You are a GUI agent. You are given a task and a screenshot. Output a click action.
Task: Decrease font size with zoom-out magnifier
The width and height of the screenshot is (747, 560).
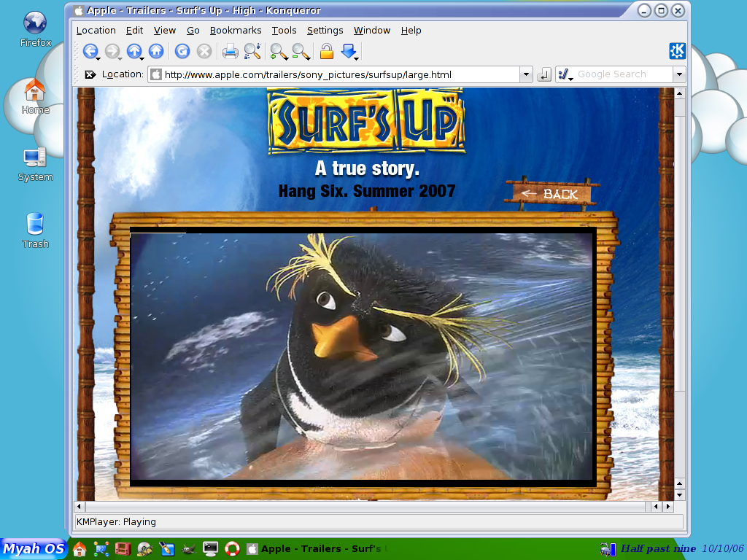tap(300, 51)
